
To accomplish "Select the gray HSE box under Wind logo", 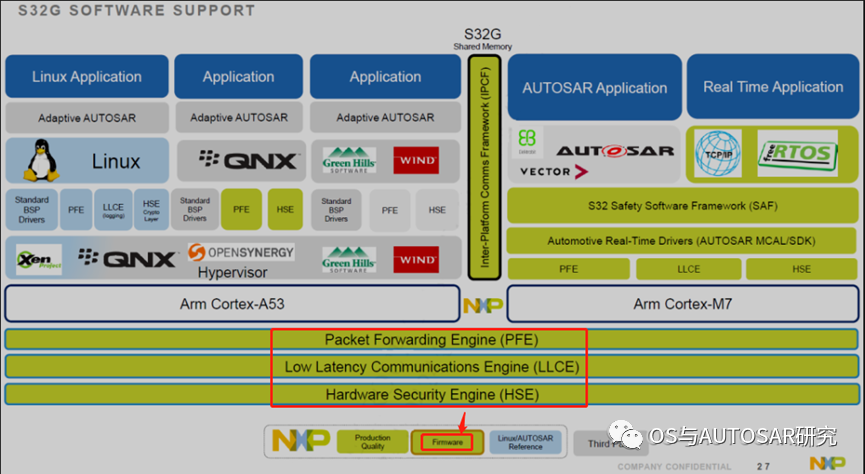I will point(437,210).
